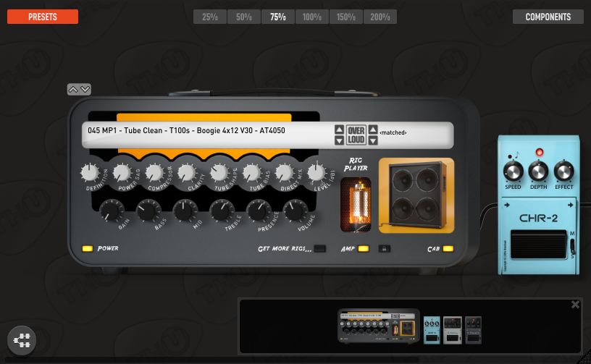Adjust the Power Sag knob
Screen dimensions: 591x364
pyautogui.click(x=122, y=173)
